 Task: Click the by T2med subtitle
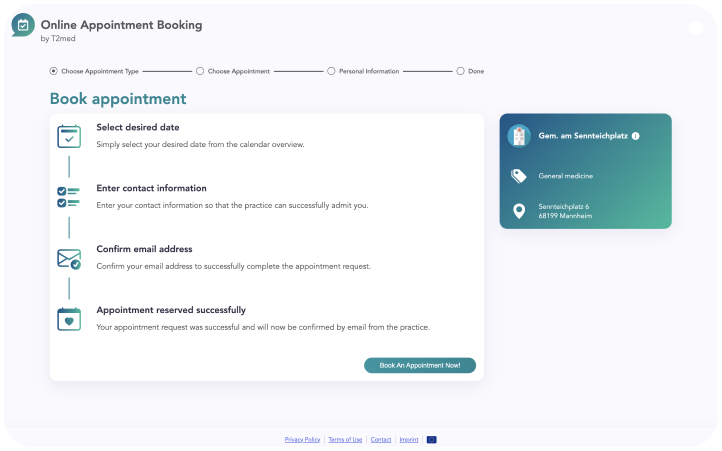pos(58,38)
